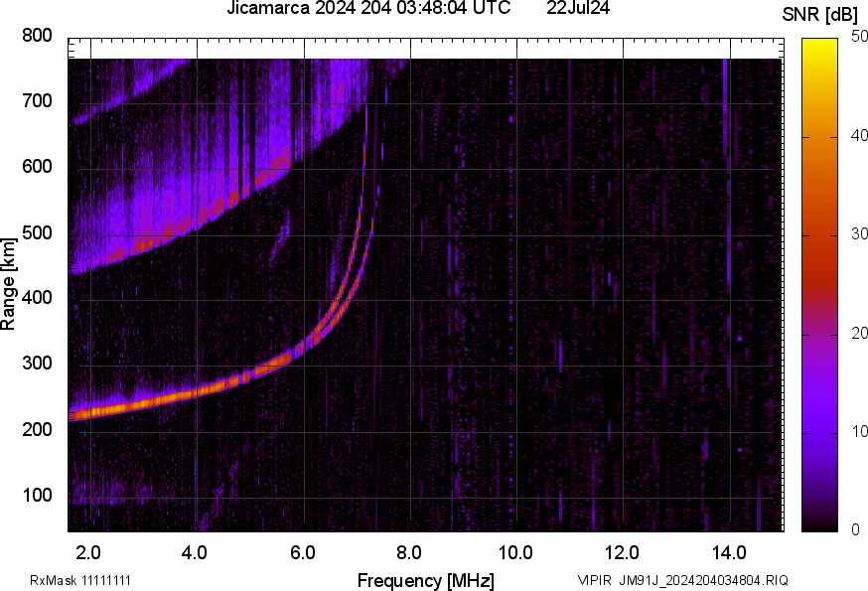Click the colorbar value label 40
Screen dimensions: 868x591
(x=859, y=135)
